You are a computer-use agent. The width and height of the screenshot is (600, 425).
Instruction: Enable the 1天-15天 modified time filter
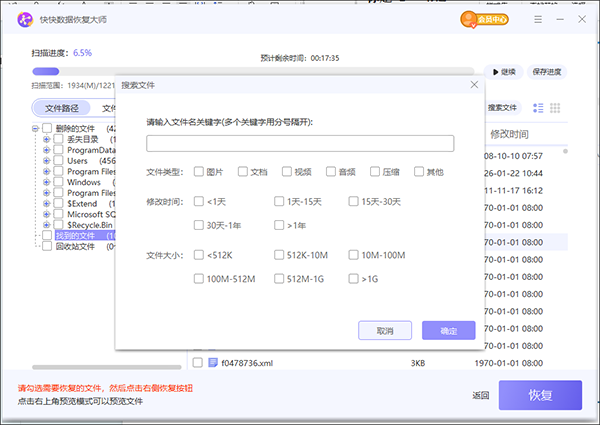(x=279, y=201)
